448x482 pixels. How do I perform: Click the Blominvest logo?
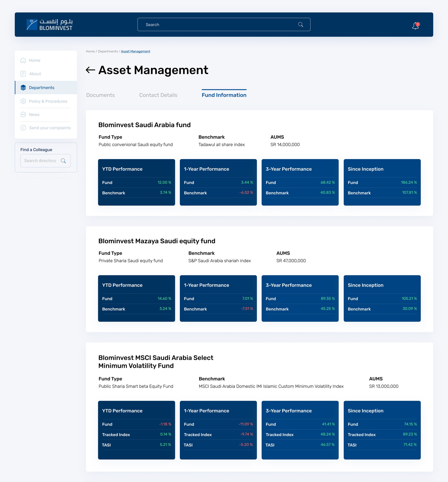pos(49,24)
